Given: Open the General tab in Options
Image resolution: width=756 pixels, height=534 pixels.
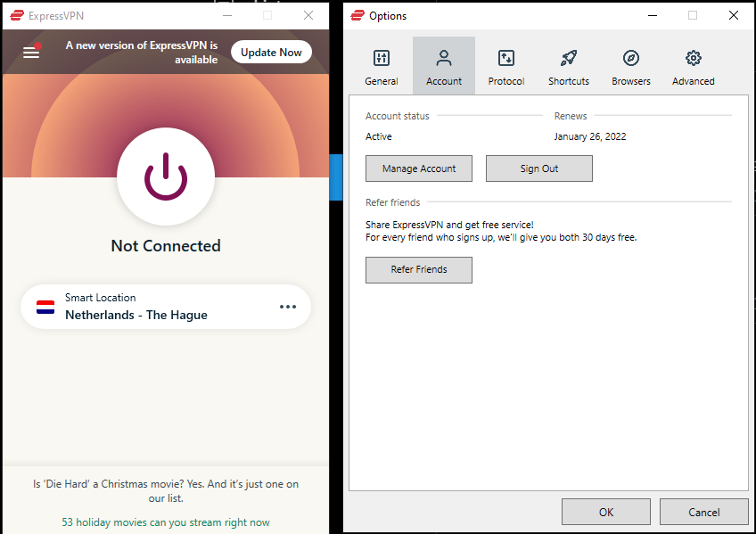Looking at the screenshot, I should click(x=382, y=66).
